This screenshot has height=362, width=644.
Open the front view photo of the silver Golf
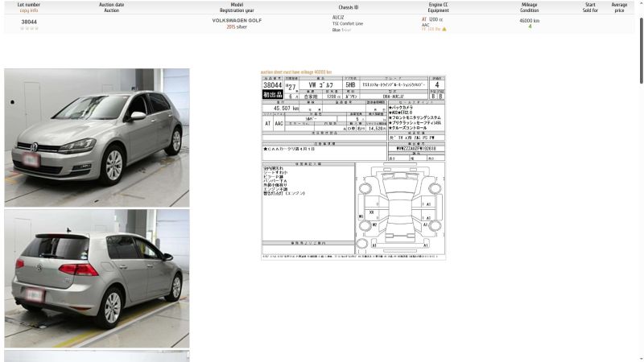pyautogui.click(x=97, y=138)
